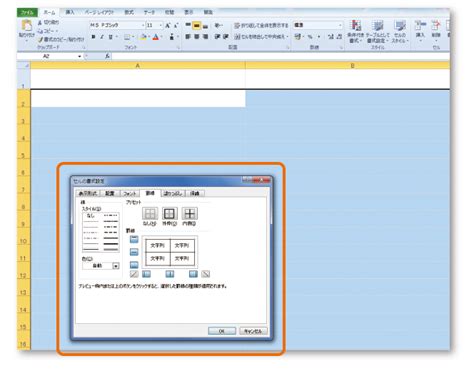Select the Outline border preset

pos(169,213)
